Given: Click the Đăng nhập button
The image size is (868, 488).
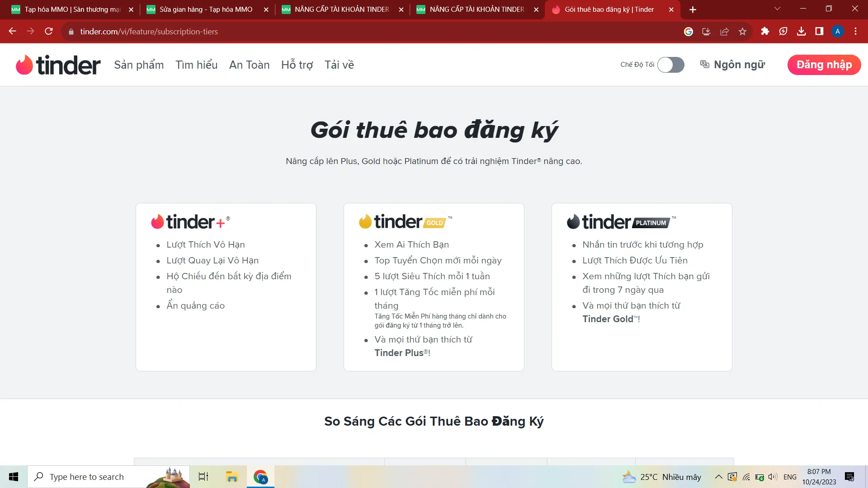Looking at the screenshot, I should coord(824,65).
